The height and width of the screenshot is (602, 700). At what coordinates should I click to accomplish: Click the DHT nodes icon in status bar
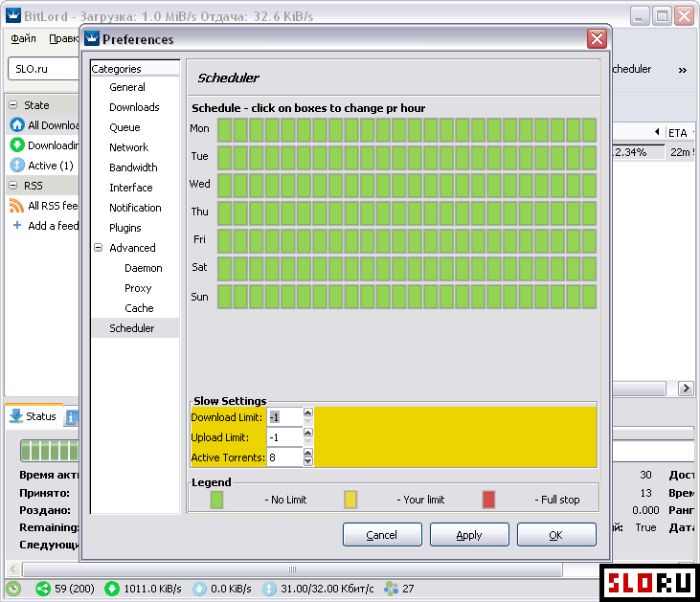391,589
